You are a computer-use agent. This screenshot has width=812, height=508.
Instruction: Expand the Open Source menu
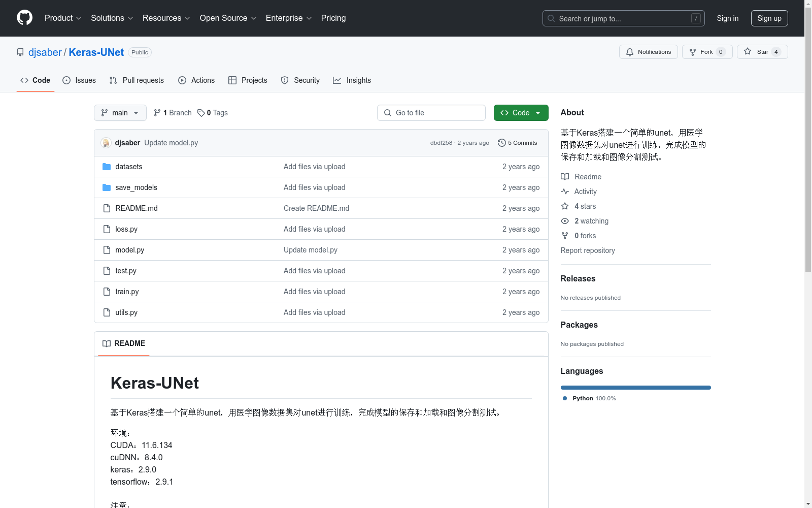tap(228, 18)
